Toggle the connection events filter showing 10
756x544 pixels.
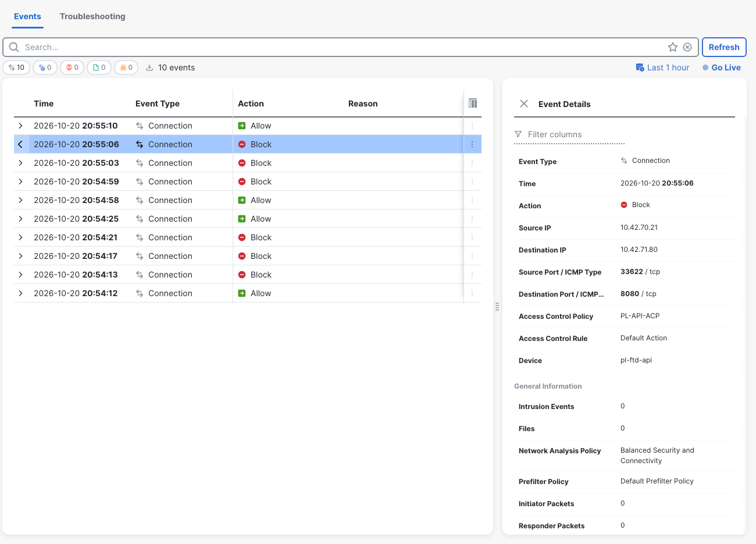coord(16,67)
